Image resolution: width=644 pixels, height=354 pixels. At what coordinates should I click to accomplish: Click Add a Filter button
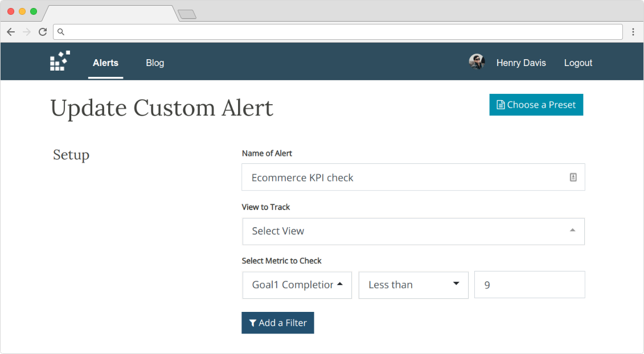click(278, 323)
